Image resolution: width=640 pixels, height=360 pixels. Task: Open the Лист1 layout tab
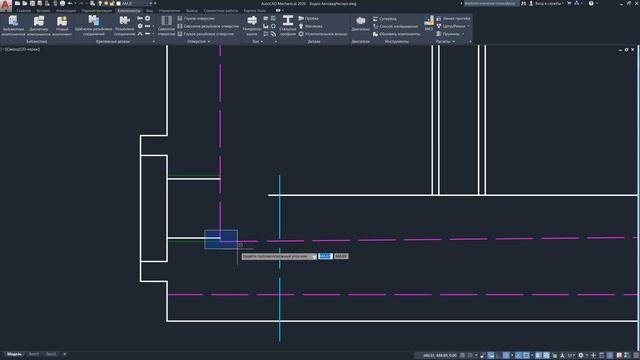[34, 354]
